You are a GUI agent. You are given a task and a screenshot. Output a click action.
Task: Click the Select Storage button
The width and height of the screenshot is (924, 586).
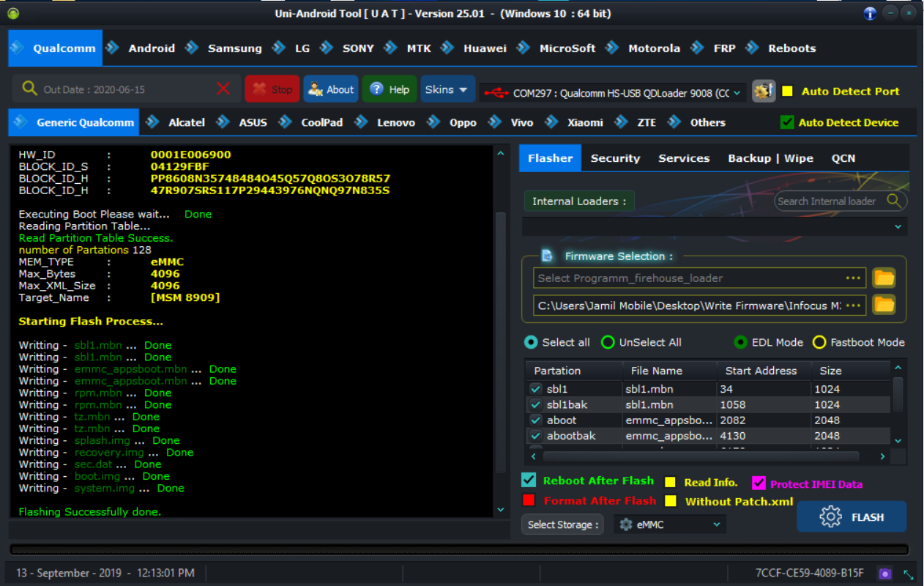point(562,524)
